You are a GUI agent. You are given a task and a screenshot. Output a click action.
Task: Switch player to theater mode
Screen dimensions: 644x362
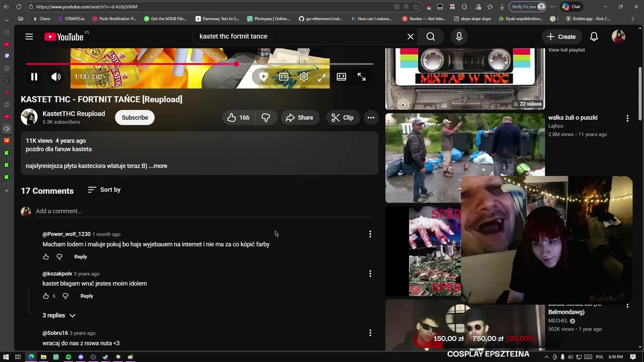(x=342, y=77)
